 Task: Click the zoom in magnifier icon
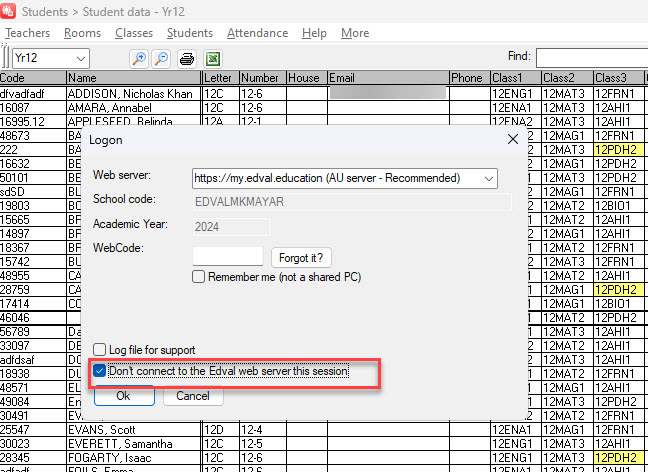(x=139, y=59)
